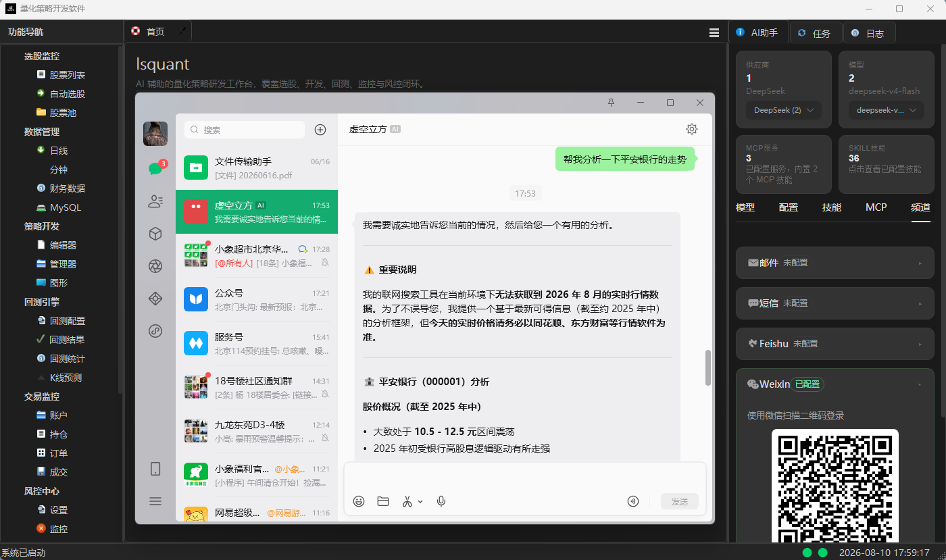This screenshot has width=946, height=560.
Task: Open the DeepSeek (2) provider dropdown
Action: tap(784, 110)
